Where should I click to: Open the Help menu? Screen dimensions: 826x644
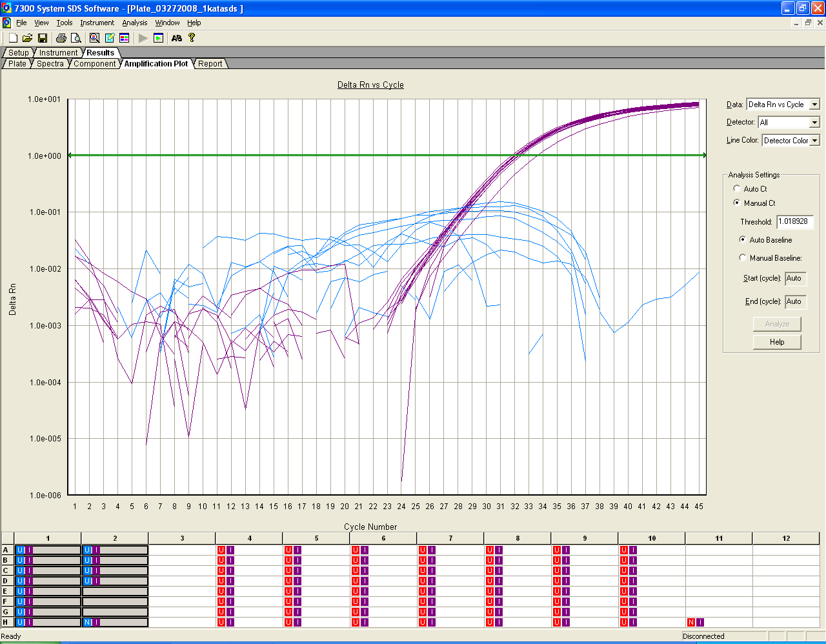[x=194, y=23]
